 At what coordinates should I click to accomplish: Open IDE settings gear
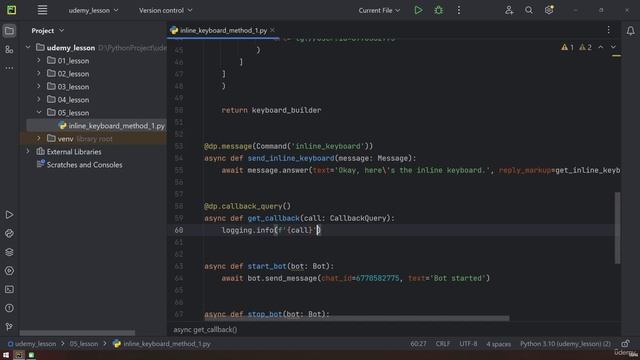(549, 10)
